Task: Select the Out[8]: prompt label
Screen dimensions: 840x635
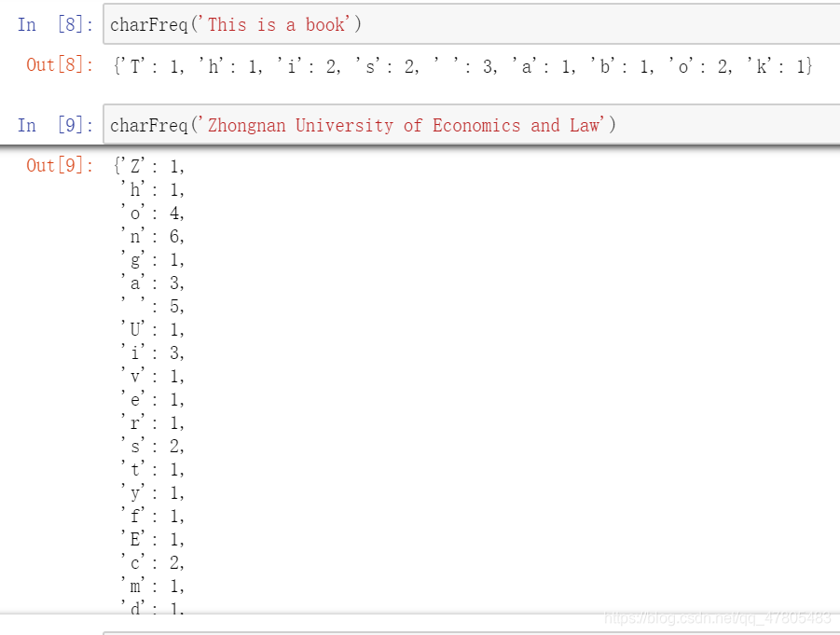Action: point(60,65)
